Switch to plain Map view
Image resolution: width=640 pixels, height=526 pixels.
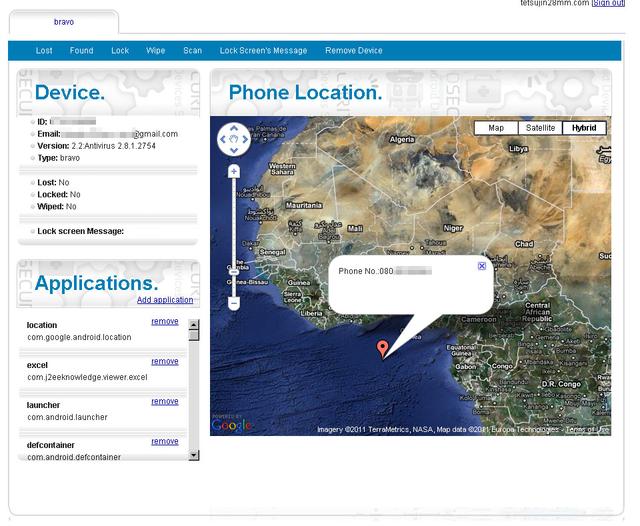click(496, 128)
